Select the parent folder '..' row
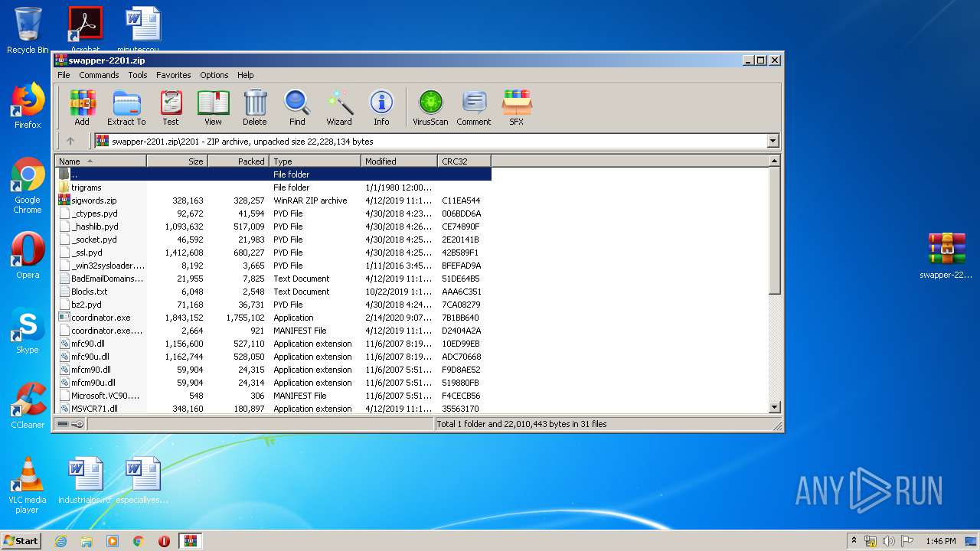 (273, 174)
